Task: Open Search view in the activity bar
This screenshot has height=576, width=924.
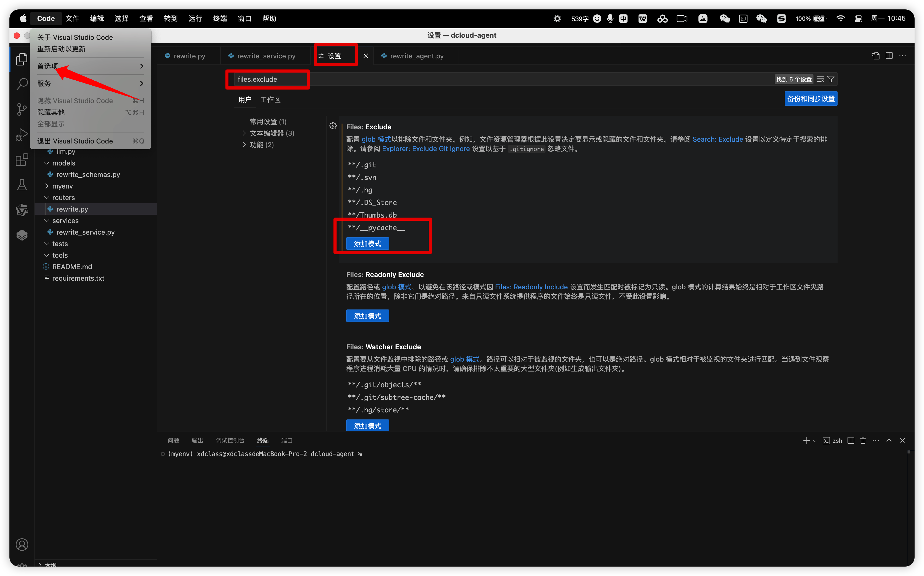Action: click(22, 84)
